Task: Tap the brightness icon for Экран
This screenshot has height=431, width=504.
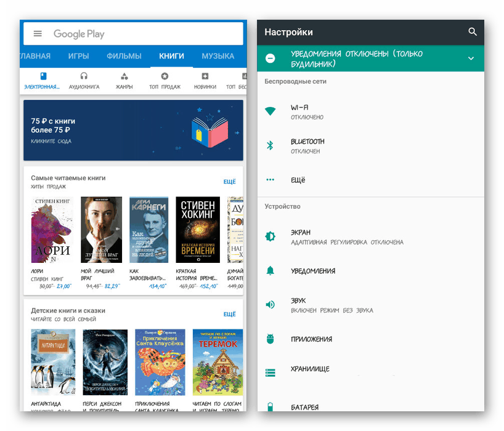Action: 270,236
